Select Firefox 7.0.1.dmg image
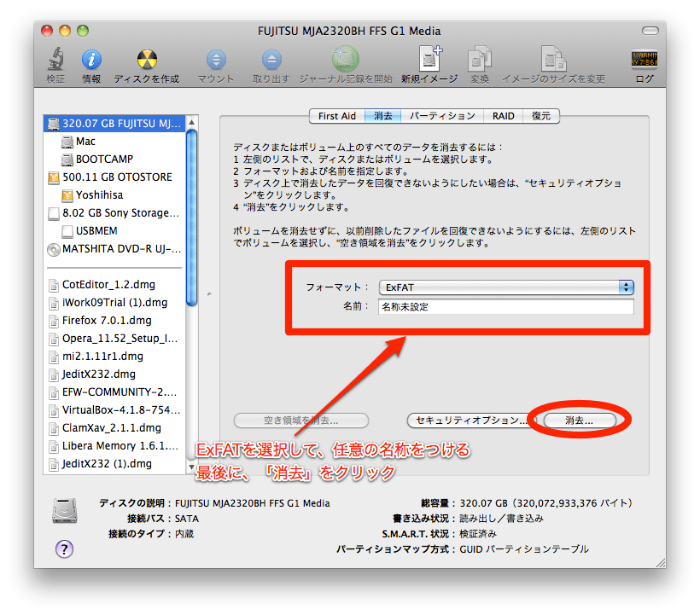700x615 pixels. tap(114, 320)
